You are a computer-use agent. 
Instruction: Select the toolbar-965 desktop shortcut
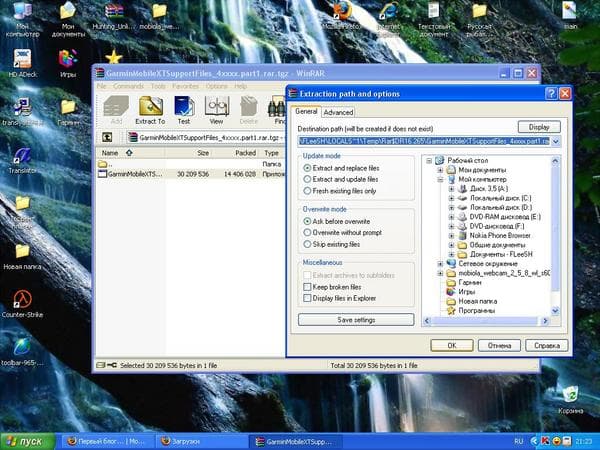[x=22, y=352]
